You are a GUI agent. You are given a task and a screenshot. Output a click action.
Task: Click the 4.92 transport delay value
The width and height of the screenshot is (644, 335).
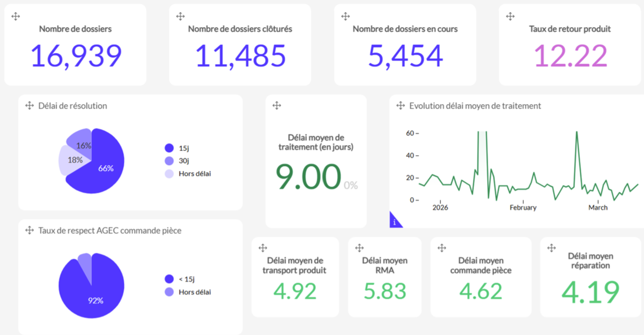coord(295,291)
